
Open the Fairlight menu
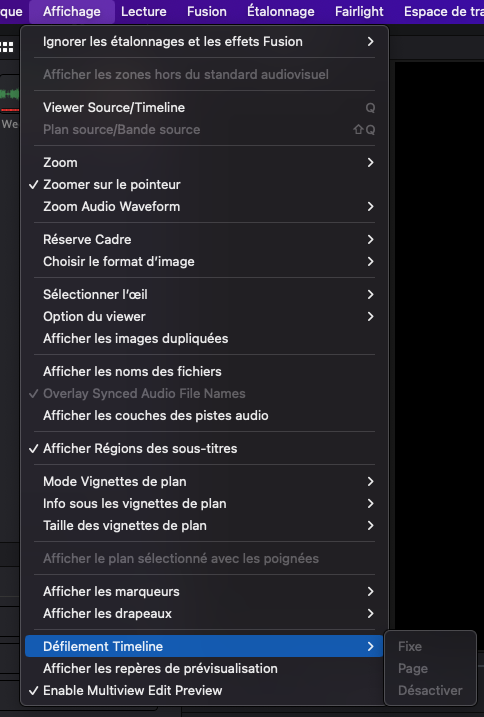(359, 11)
